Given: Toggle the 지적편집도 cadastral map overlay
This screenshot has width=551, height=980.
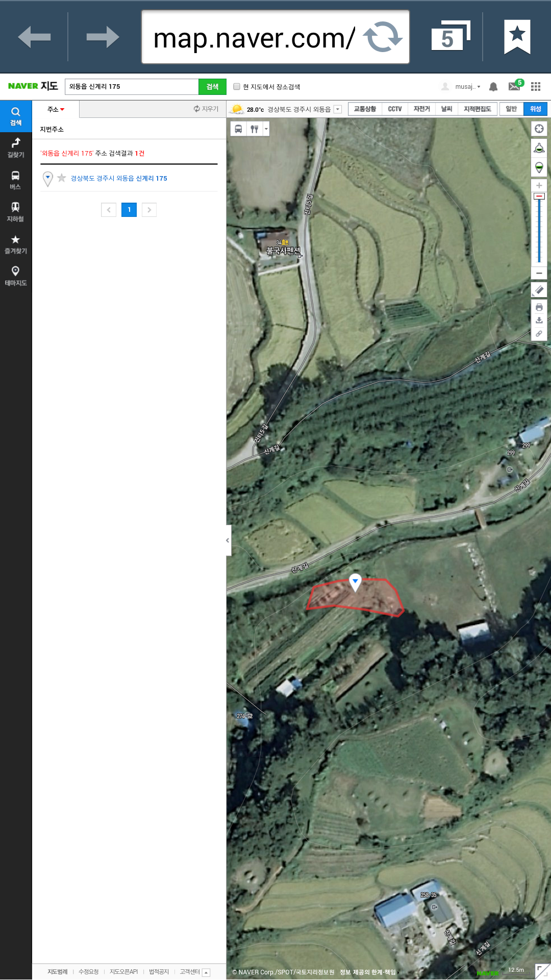Looking at the screenshot, I should coord(477,109).
